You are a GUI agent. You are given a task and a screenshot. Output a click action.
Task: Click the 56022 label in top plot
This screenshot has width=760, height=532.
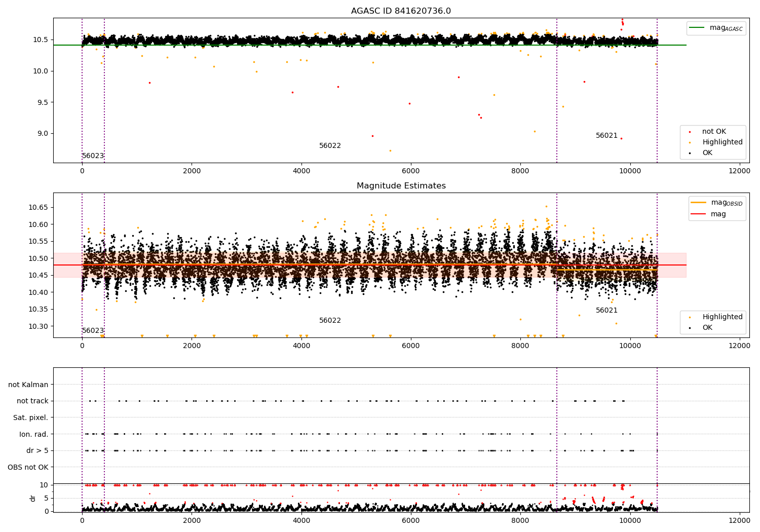tap(330, 146)
